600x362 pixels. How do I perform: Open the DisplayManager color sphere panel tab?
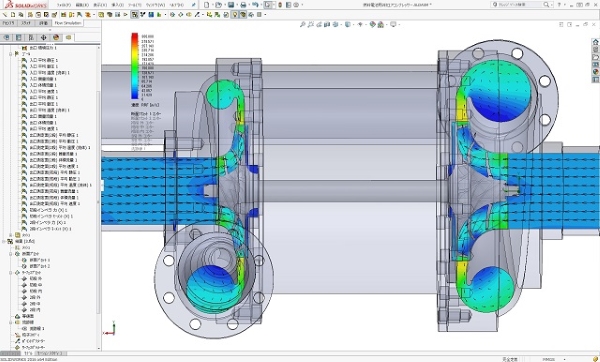coord(56,38)
